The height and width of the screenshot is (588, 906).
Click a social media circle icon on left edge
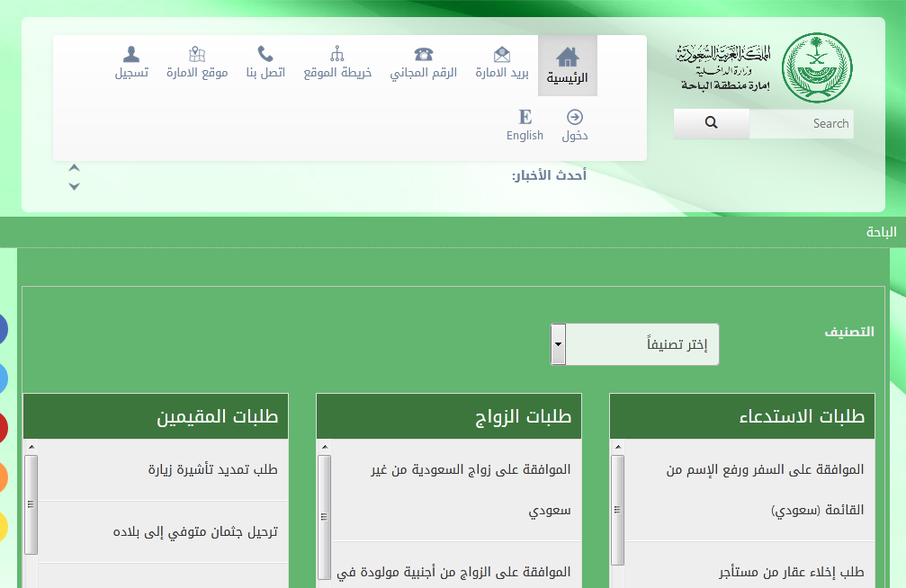tap(4, 329)
